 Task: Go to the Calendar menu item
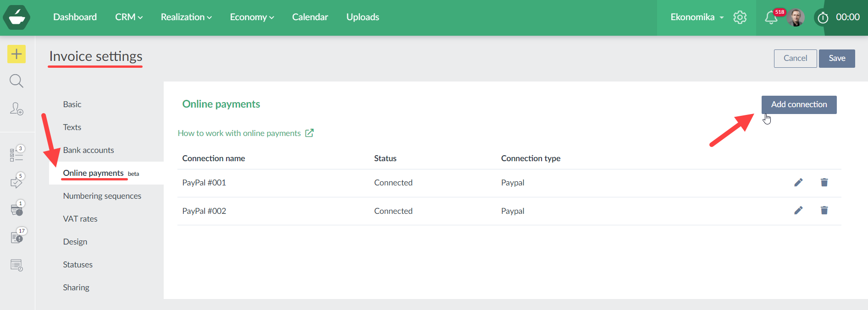[310, 17]
